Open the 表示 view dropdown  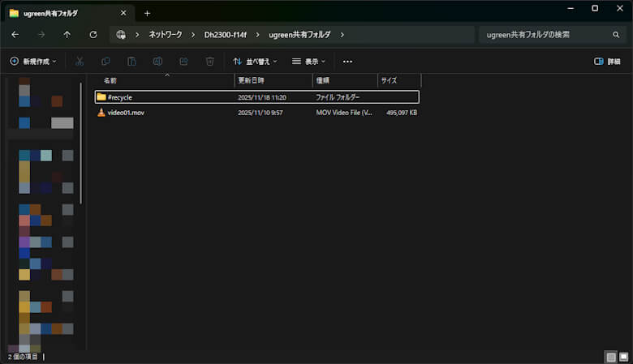tap(308, 62)
